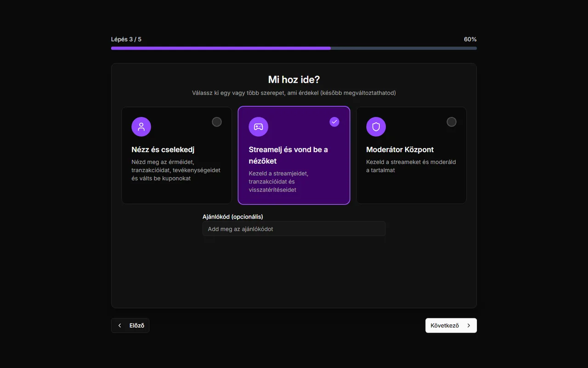Click the gamepad icon on Streamelj card

tap(258, 126)
